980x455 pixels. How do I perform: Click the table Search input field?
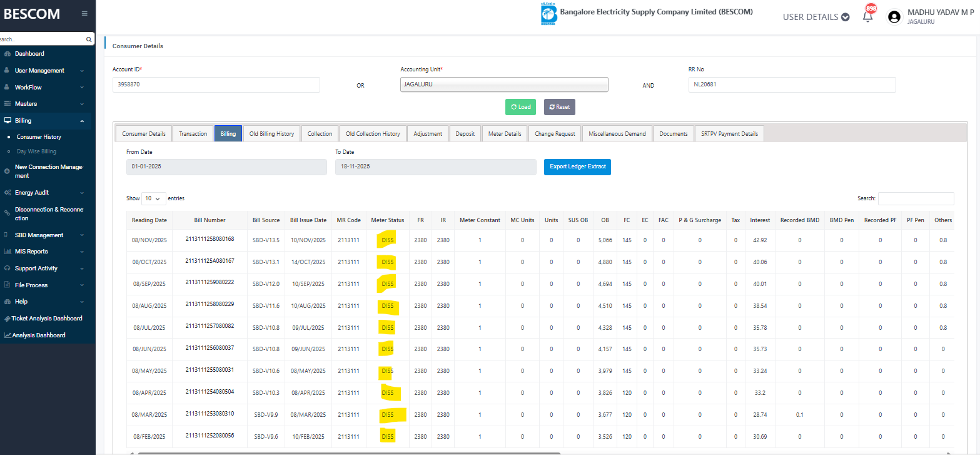tap(916, 198)
